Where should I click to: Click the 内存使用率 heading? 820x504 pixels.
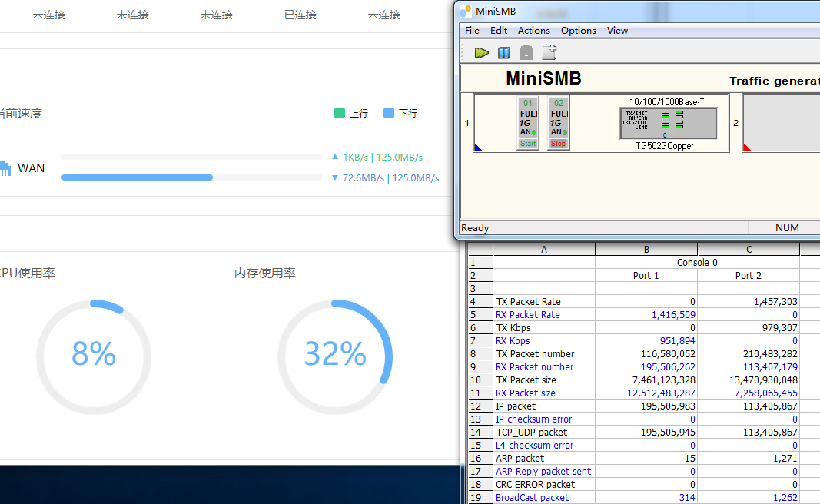265,273
